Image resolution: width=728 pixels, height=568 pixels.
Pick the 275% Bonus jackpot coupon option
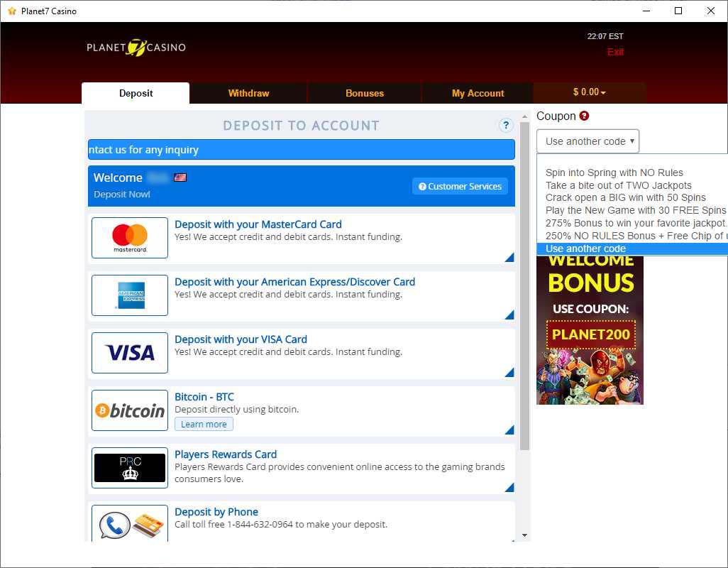632,223
